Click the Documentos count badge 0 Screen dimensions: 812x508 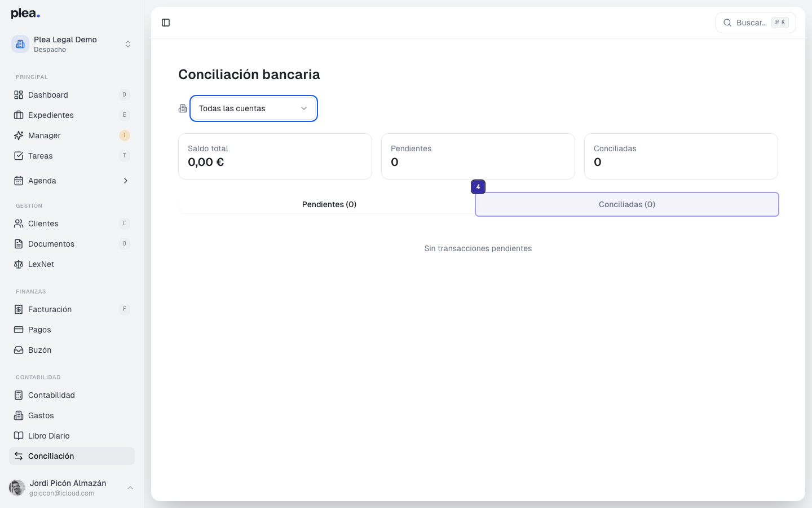pos(125,244)
